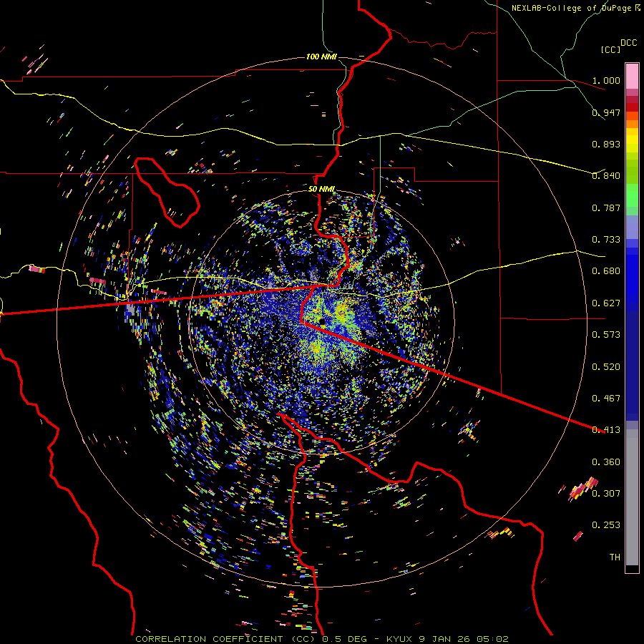Click the DCC product label

pyautogui.click(x=628, y=43)
